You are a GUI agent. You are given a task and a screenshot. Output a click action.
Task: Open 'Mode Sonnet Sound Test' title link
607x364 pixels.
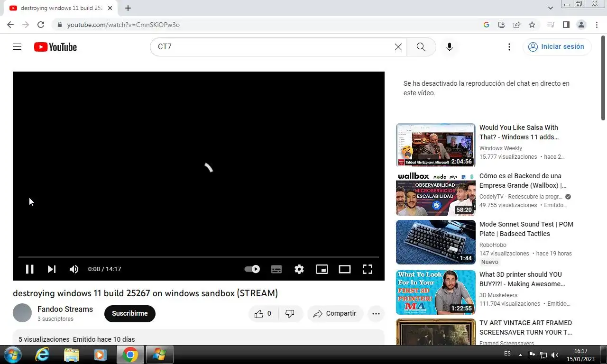[x=526, y=229]
